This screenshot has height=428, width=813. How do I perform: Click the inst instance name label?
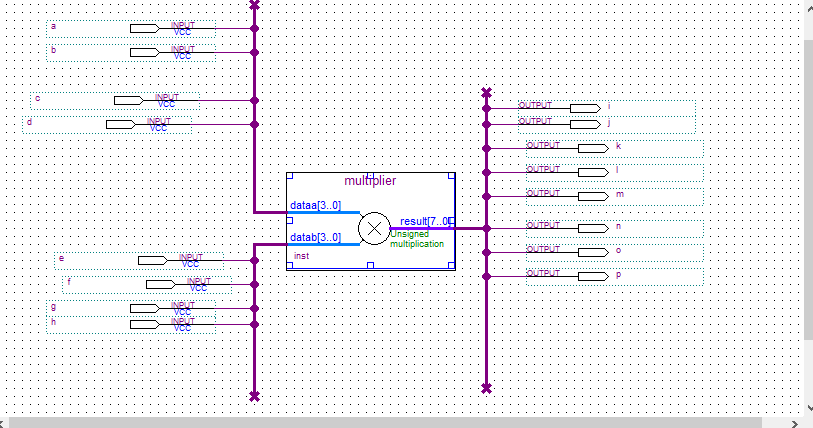301,256
